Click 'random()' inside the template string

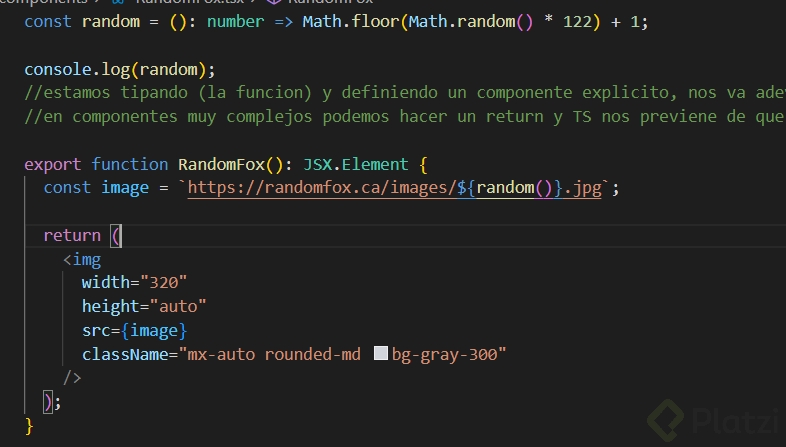(x=515, y=188)
